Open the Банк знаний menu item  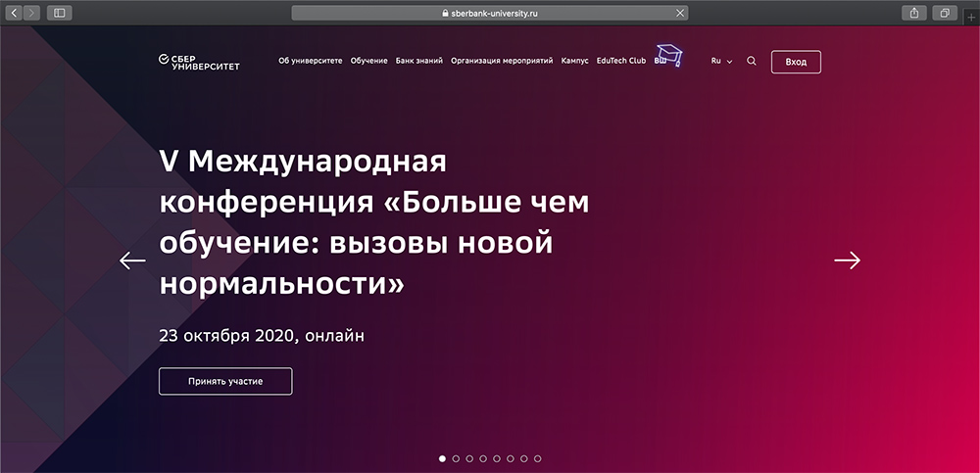[x=418, y=62]
